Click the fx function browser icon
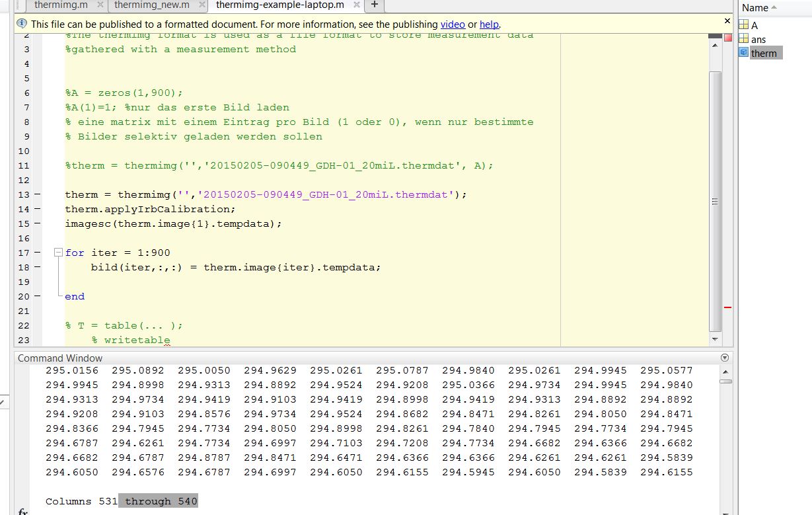 click(22, 511)
